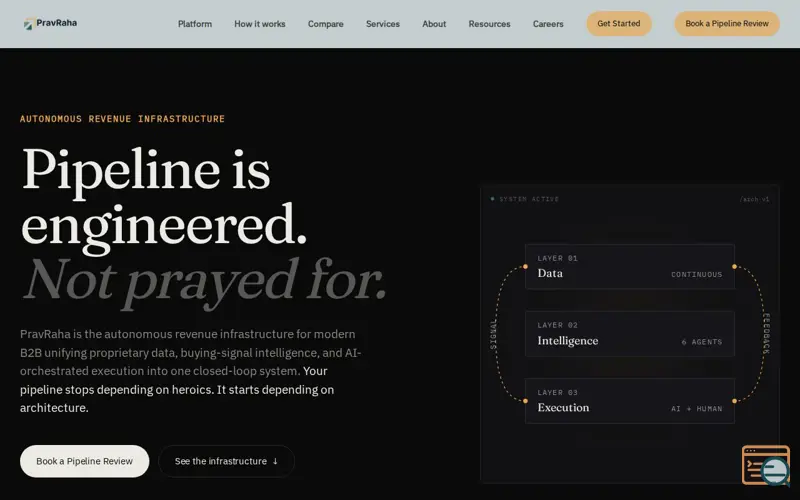Click Book a Pipeline Review in header
The width and height of the screenshot is (800, 500).
[x=727, y=23]
